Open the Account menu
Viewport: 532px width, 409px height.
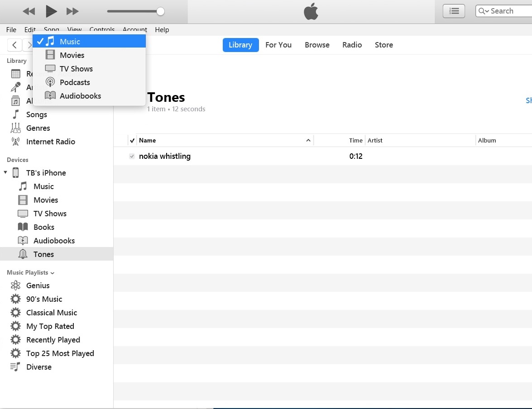(x=134, y=30)
